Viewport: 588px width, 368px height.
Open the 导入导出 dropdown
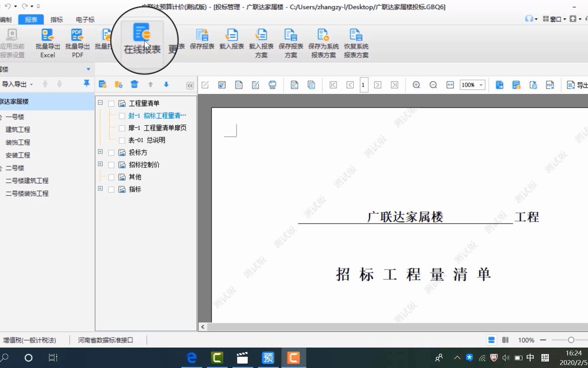(17, 84)
